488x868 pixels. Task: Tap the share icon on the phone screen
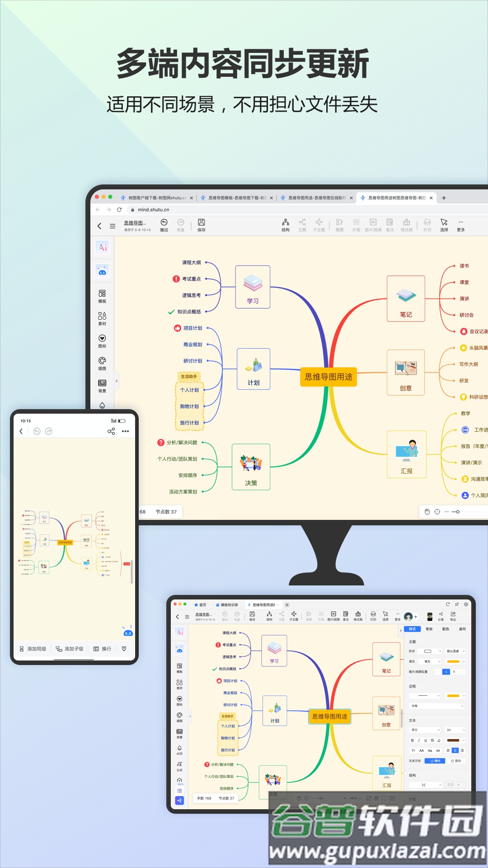(x=111, y=431)
